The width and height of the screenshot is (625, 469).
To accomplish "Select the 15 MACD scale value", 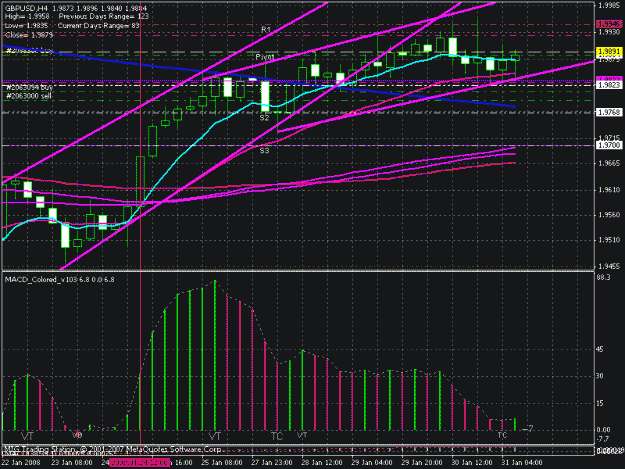I will [601, 404].
